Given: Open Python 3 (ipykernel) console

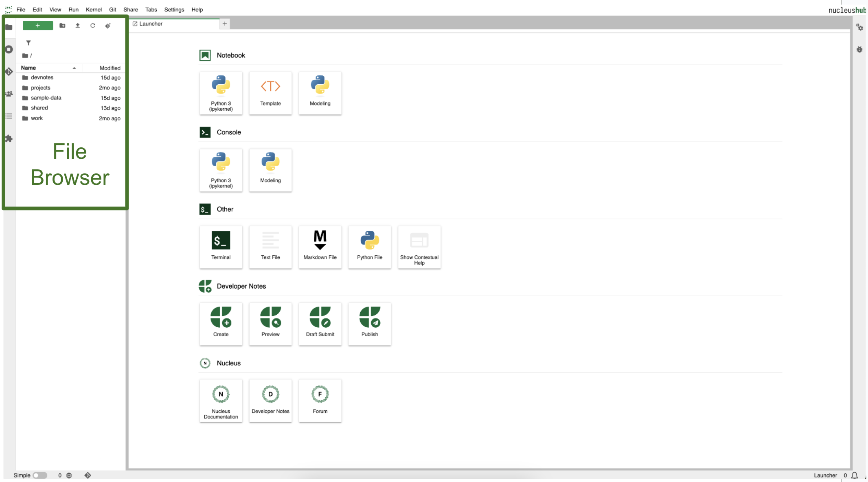Looking at the screenshot, I should pyautogui.click(x=221, y=170).
